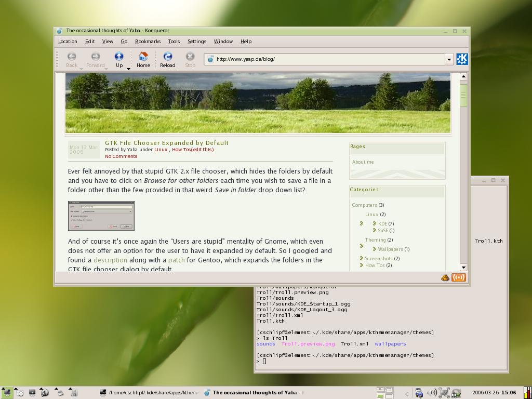532x399 pixels.
Task: Click the KDE gear throbber icon
Action: tap(462, 59)
